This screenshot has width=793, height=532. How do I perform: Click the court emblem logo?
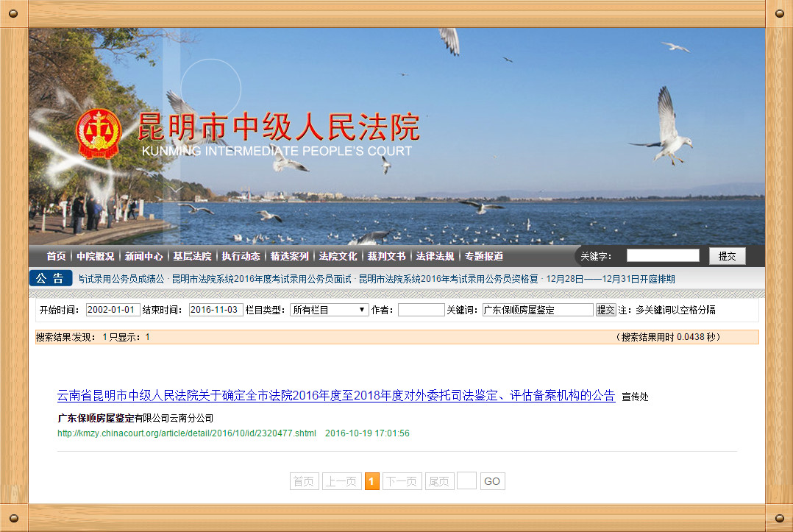tap(99, 134)
